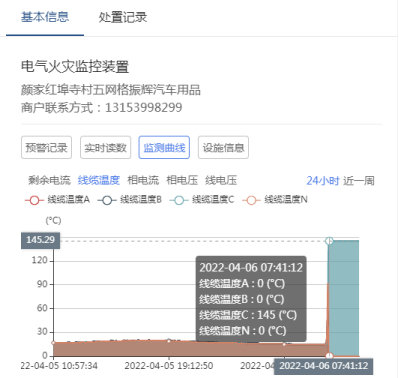
Task: Select 线缆温度 chart type
Action: [99, 180]
